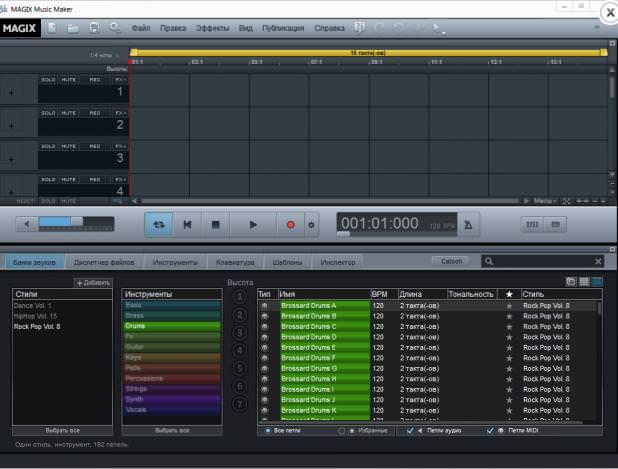Preview the Brossard Drums D loop icon

264,337
